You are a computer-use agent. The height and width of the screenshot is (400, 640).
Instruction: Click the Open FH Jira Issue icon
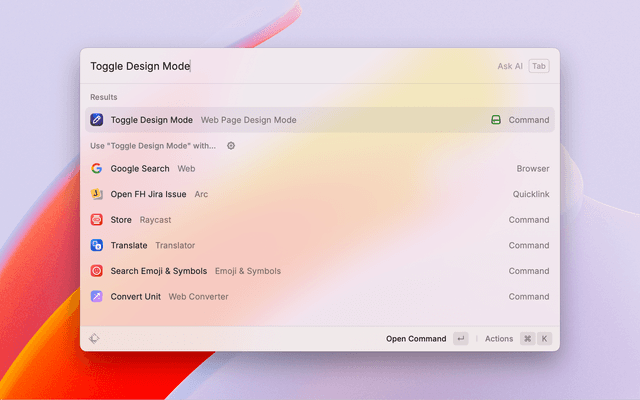tap(97, 194)
